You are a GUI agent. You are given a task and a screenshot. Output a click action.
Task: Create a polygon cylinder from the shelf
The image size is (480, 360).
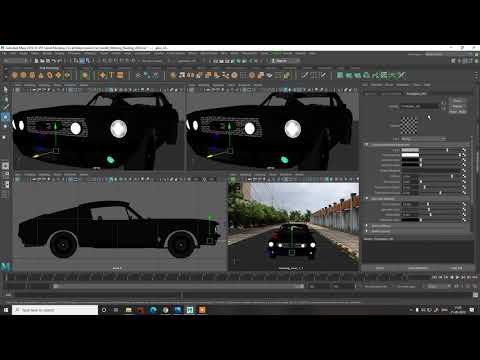pyautogui.click(x=32, y=75)
